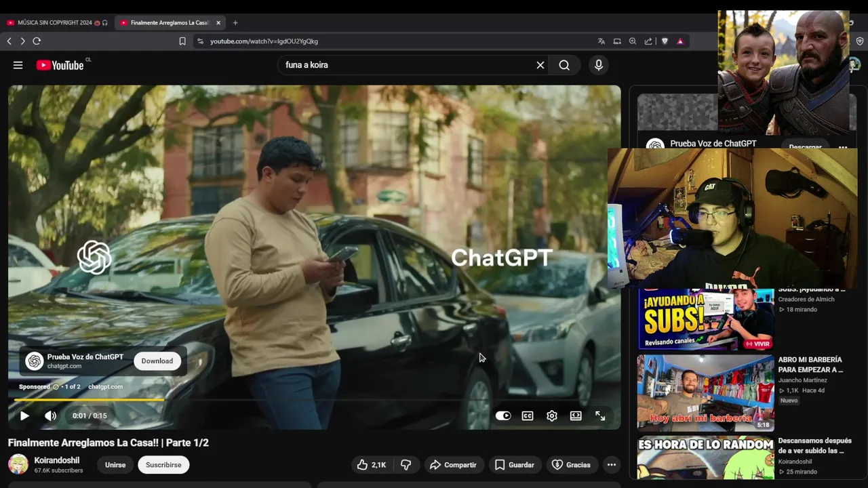
Task: Reload the page with the refresh icon
Action: coord(37,41)
